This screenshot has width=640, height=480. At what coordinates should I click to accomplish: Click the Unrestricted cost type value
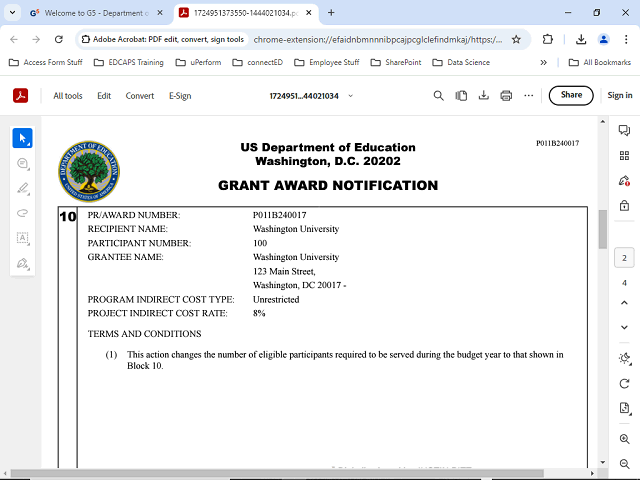click(276, 300)
